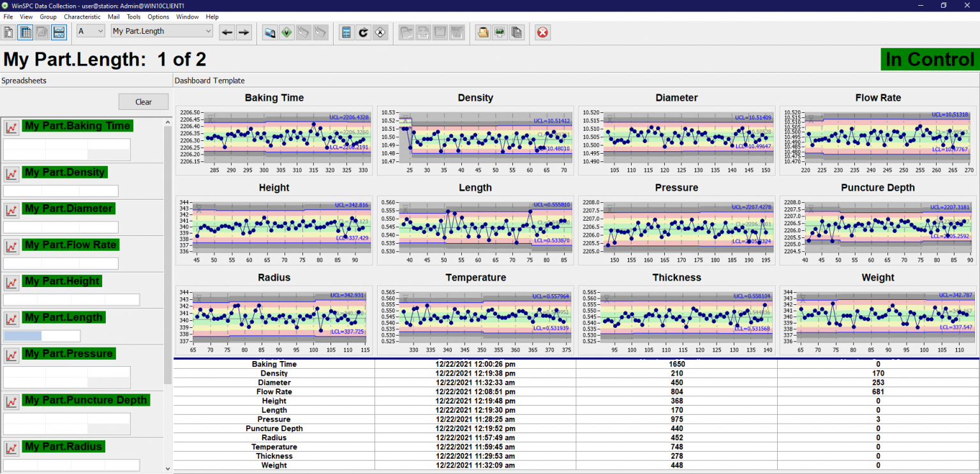980x474 pixels.
Task: Click chart icon next to My Part.Pressure
Action: pos(11,355)
